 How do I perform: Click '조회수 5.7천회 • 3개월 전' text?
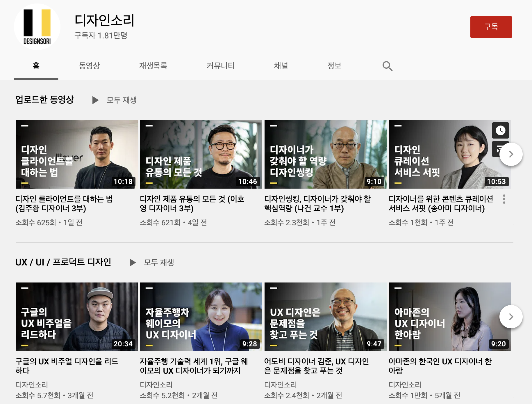tap(54, 395)
